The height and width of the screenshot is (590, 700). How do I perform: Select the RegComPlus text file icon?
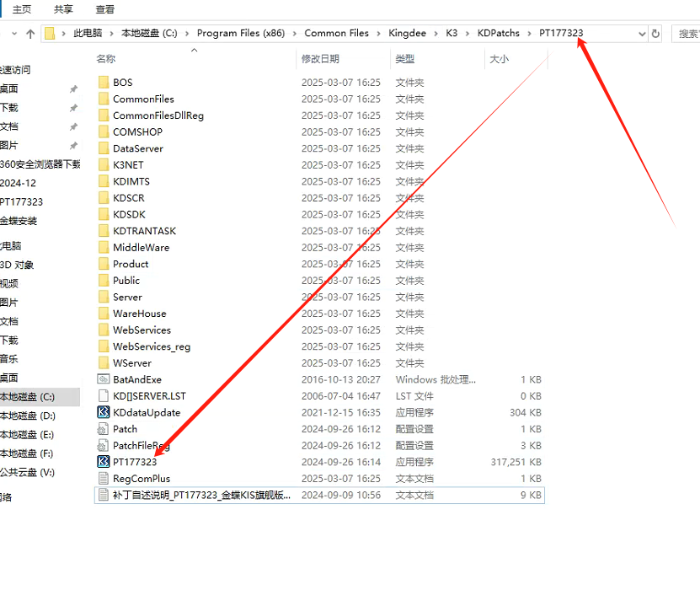(104, 479)
